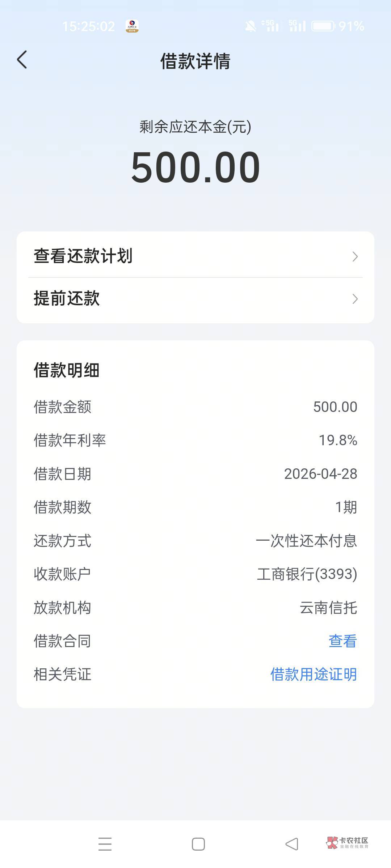Image resolution: width=391 pixels, height=868 pixels.
Task: Tap the 卡农社区 watermark logo
Action: [347, 842]
